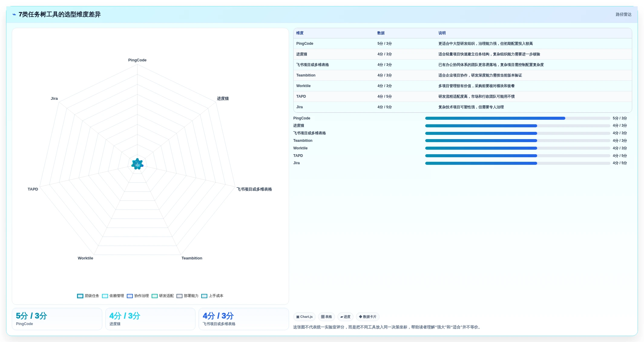This screenshot has height=342, width=644.
Task: Click the lightning icon beside the title
Action: (x=14, y=15)
